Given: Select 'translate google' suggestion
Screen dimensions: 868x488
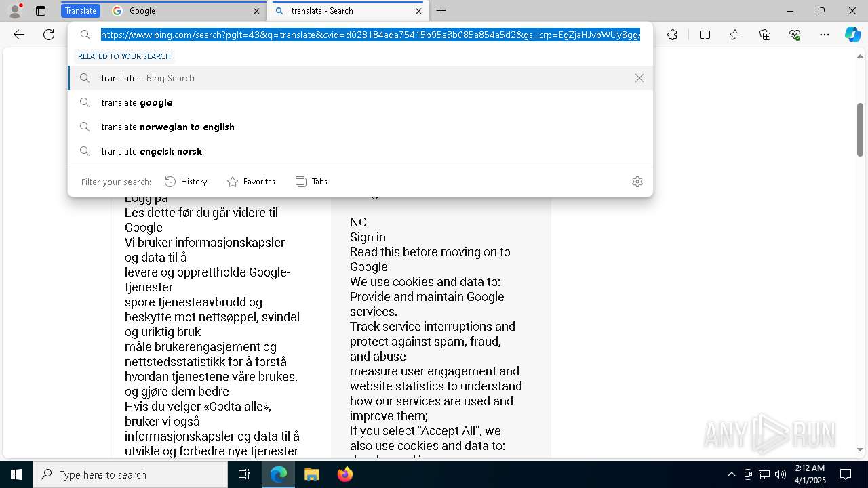Looking at the screenshot, I should click(x=360, y=102).
